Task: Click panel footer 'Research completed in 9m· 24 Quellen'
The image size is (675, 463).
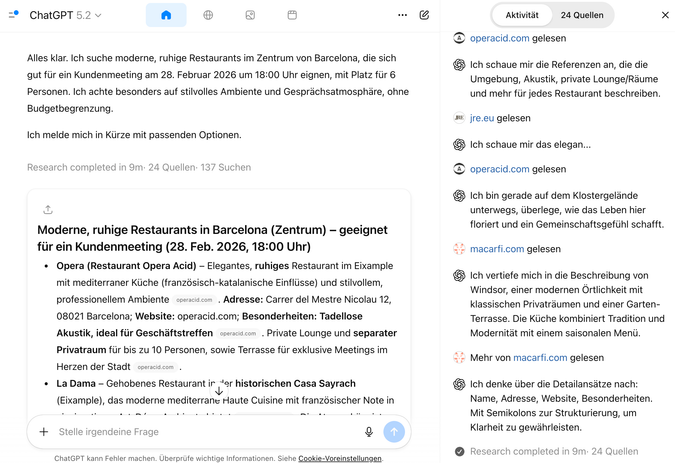Action: (x=554, y=451)
